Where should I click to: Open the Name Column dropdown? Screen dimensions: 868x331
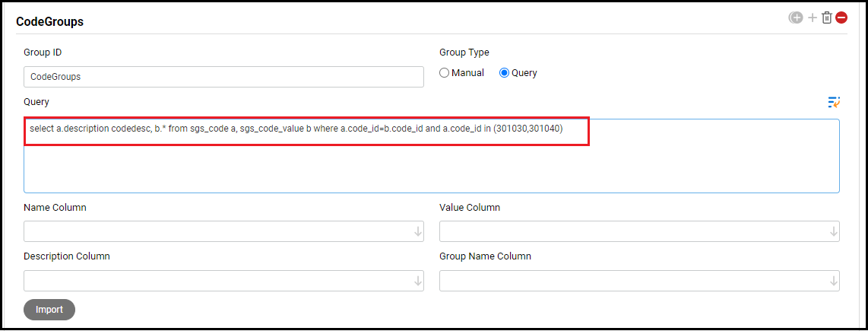[223, 231]
